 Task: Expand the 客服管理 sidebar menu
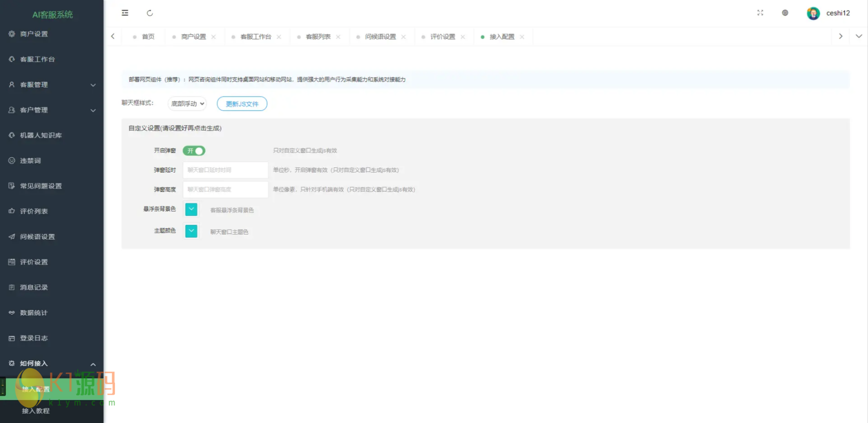(52, 85)
